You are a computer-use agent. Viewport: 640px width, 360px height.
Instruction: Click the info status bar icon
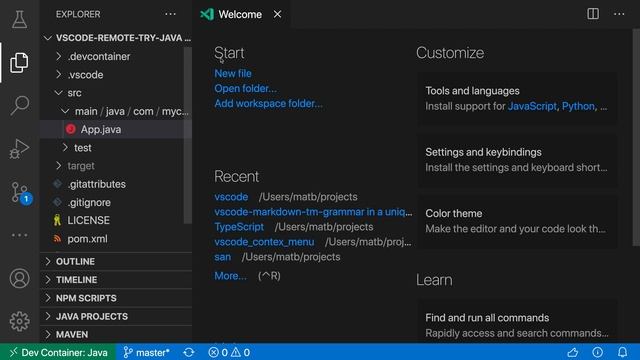(598, 352)
